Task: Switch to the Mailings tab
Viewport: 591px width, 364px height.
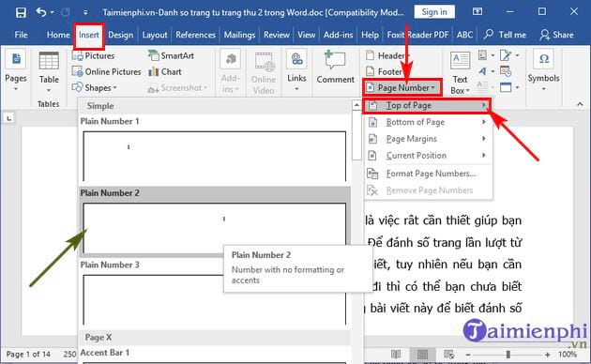Action: pos(239,35)
